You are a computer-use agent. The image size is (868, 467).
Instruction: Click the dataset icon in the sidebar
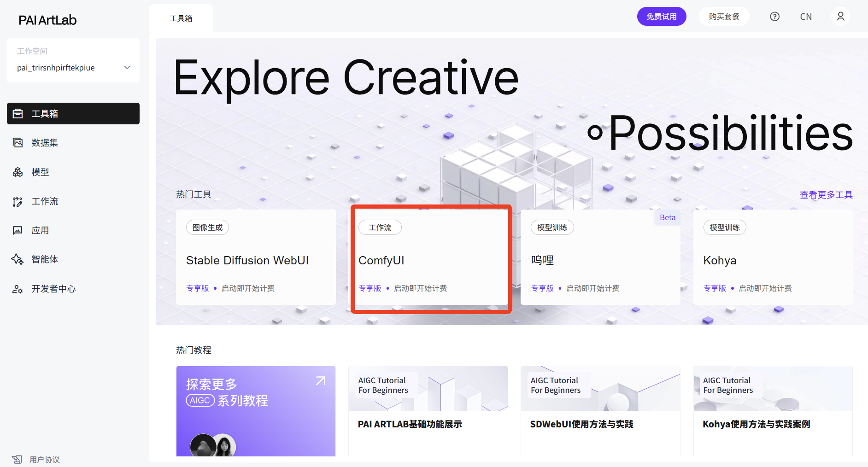pyautogui.click(x=18, y=143)
